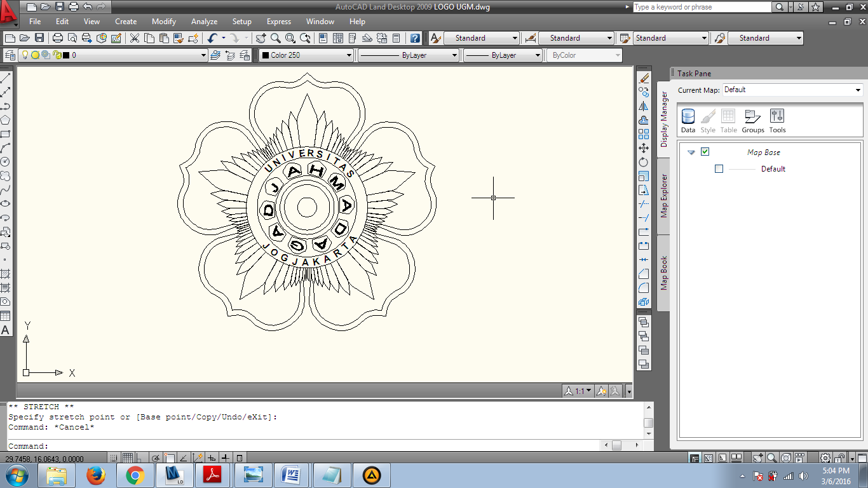
Task: Open the Data tool in Task Pane
Action: pyautogui.click(x=688, y=121)
